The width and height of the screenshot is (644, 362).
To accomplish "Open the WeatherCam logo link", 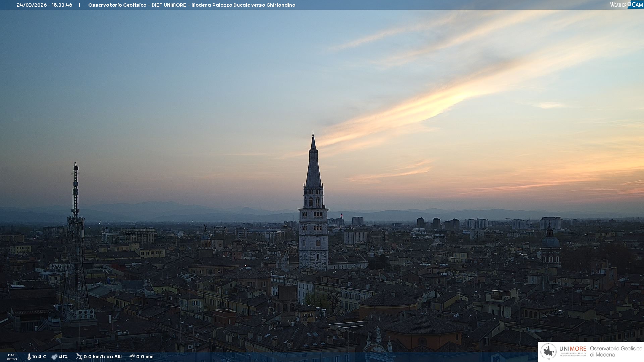I will point(626,5).
